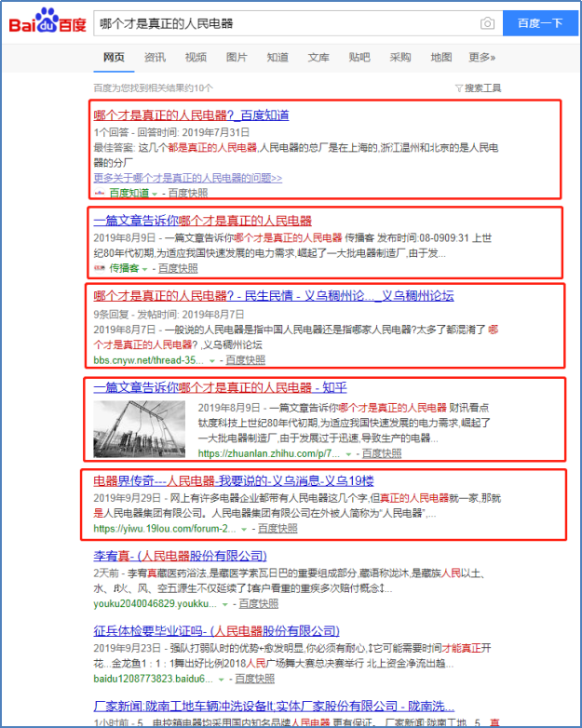Click https://zhuanlan.zhihu.com/p/7... URL
582x728 pixels.
pos(269,453)
